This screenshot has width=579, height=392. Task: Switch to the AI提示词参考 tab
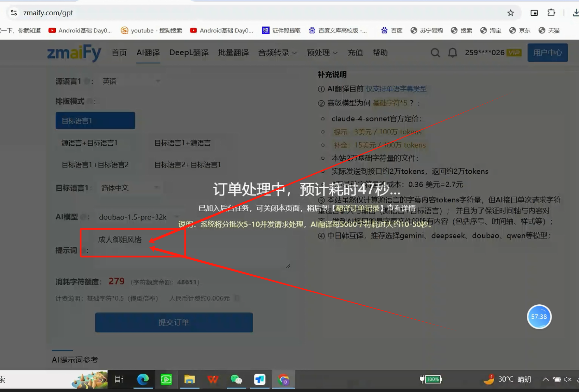[x=75, y=360]
